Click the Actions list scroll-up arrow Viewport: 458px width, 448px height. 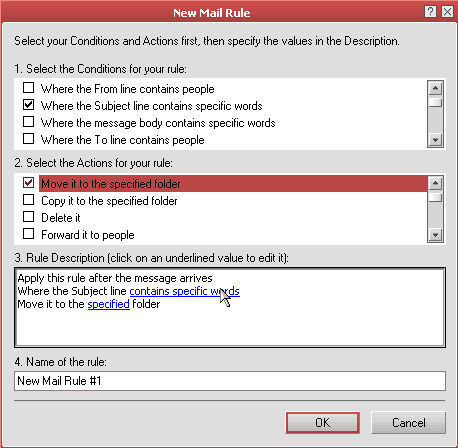pyautogui.click(x=435, y=183)
